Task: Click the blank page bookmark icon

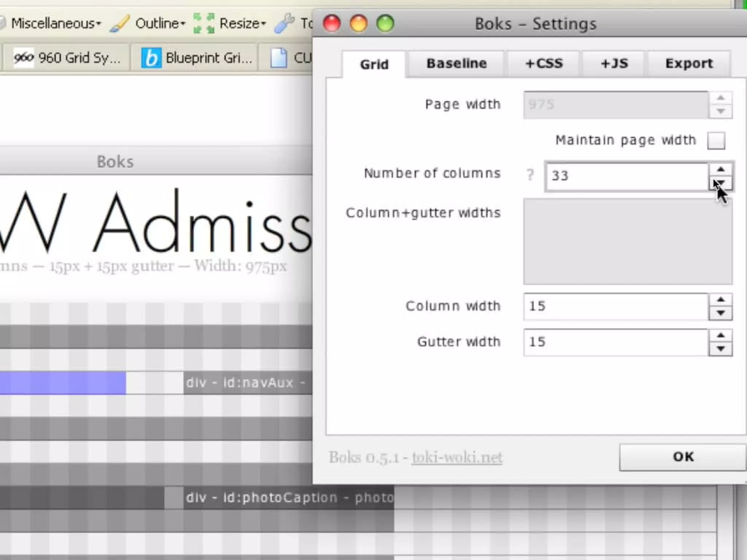Action: click(x=279, y=58)
